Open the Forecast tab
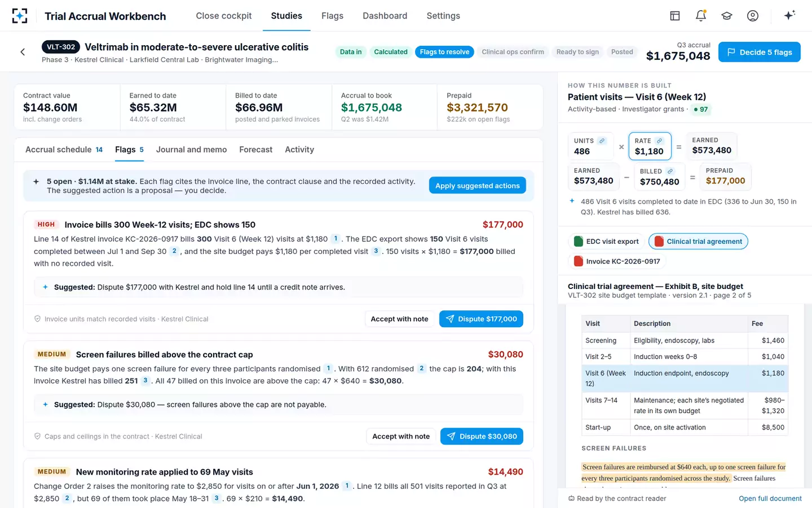 [x=255, y=150]
